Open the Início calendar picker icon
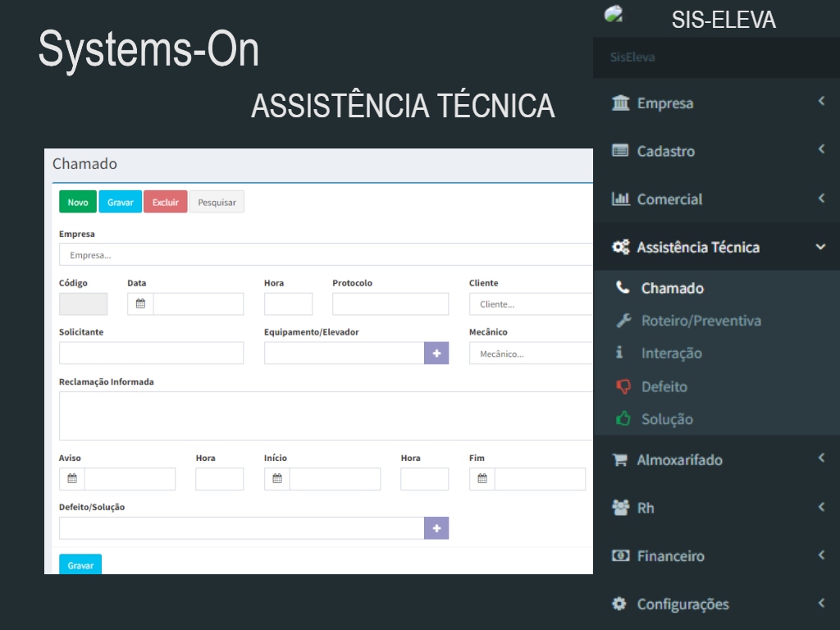This screenshot has width=840, height=630. [277, 479]
